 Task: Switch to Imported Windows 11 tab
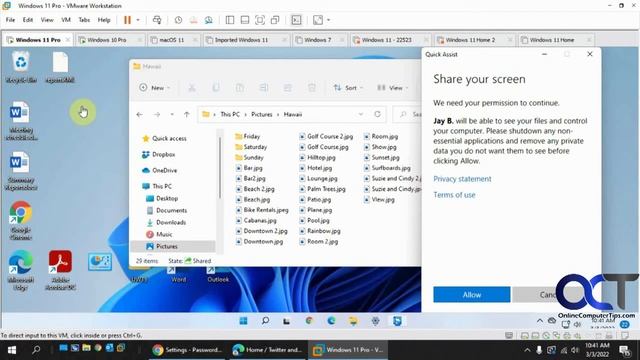(242, 40)
